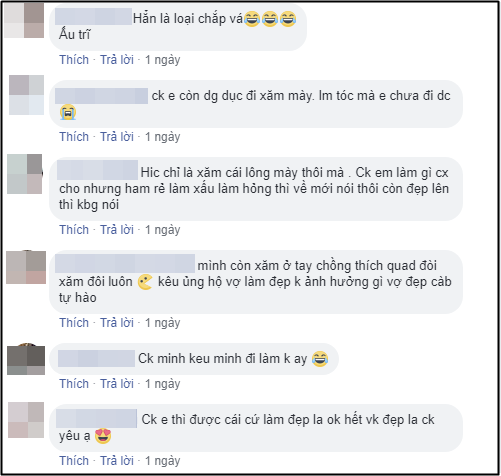
Task: Like the 'Hẳn là loại chấp vá' comment
Action: (x=74, y=60)
